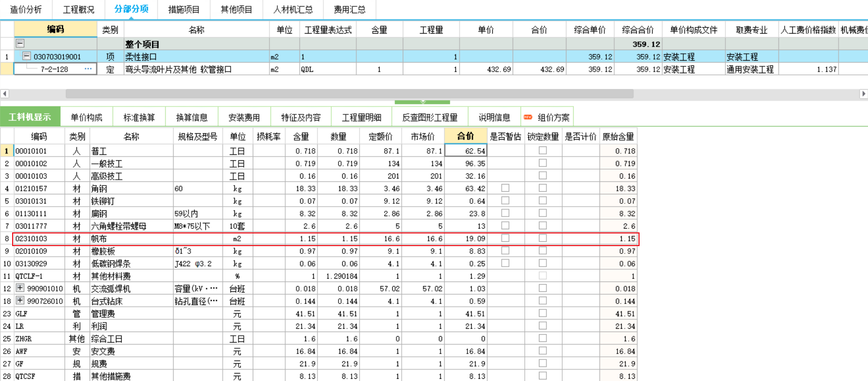Click the QDL quantity expression cell
Screen dimensions: 868x381
point(328,69)
